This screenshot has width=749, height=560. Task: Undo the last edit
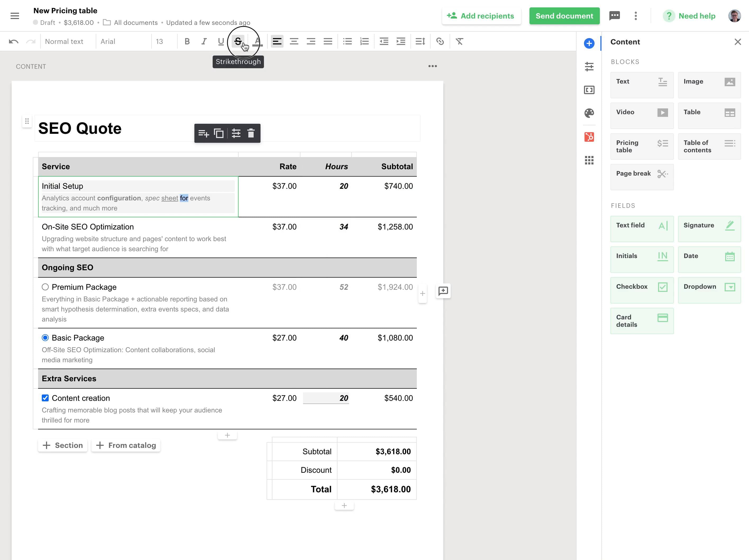point(13,42)
